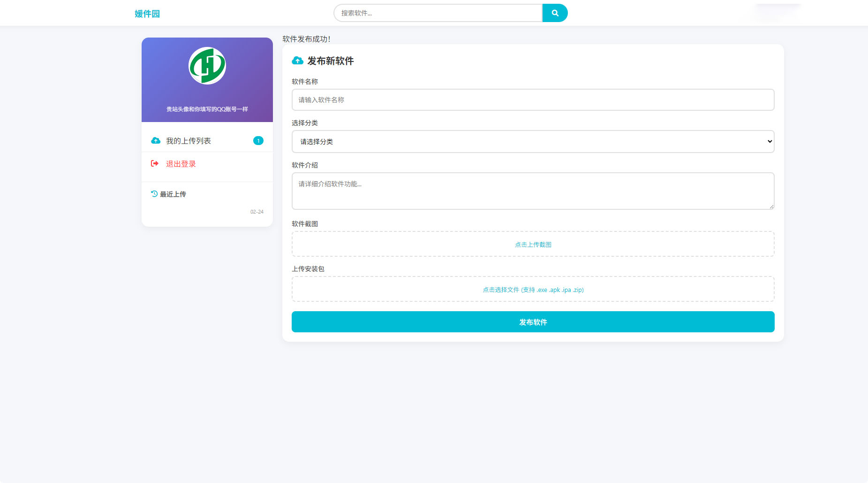Screen dimensions: 868x483
Task: Click 点击上传截图 to upload a screenshot
Action: (532, 244)
